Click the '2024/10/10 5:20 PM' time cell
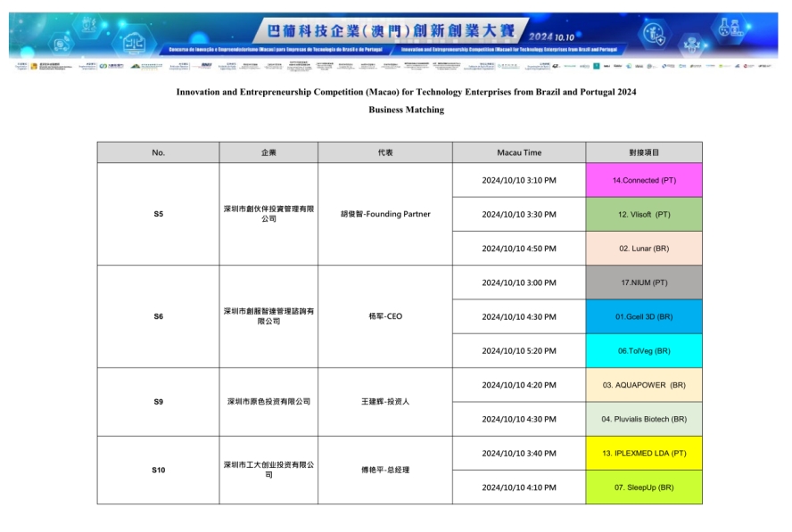The image size is (792, 532). [519, 351]
